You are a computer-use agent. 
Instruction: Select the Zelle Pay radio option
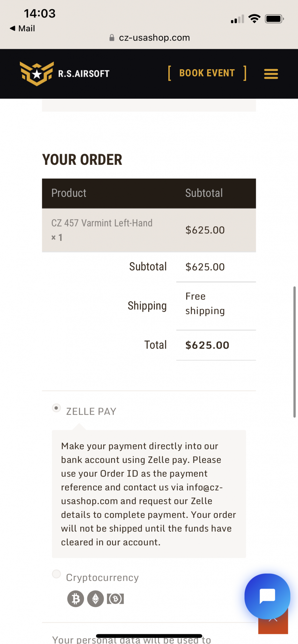56,408
